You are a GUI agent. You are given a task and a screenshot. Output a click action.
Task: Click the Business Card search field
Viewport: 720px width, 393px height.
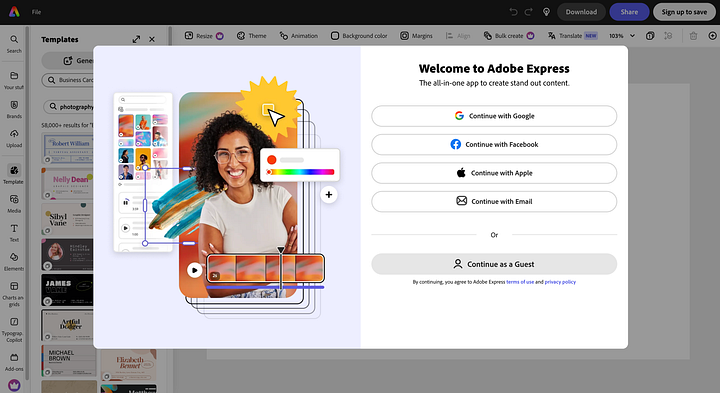coord(68,80)
